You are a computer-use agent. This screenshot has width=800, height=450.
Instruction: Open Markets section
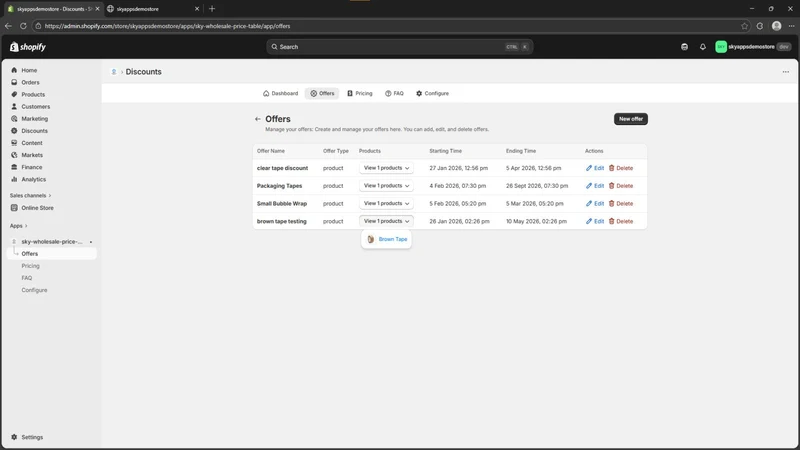coord(32,155)
